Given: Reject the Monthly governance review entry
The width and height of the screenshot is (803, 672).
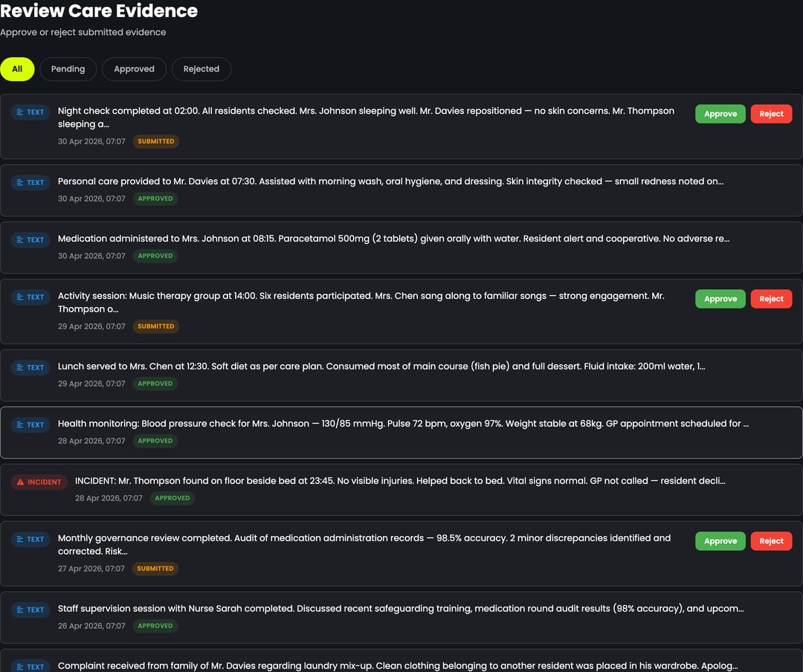Looking at the screenshot, I should tap(771, 541).
